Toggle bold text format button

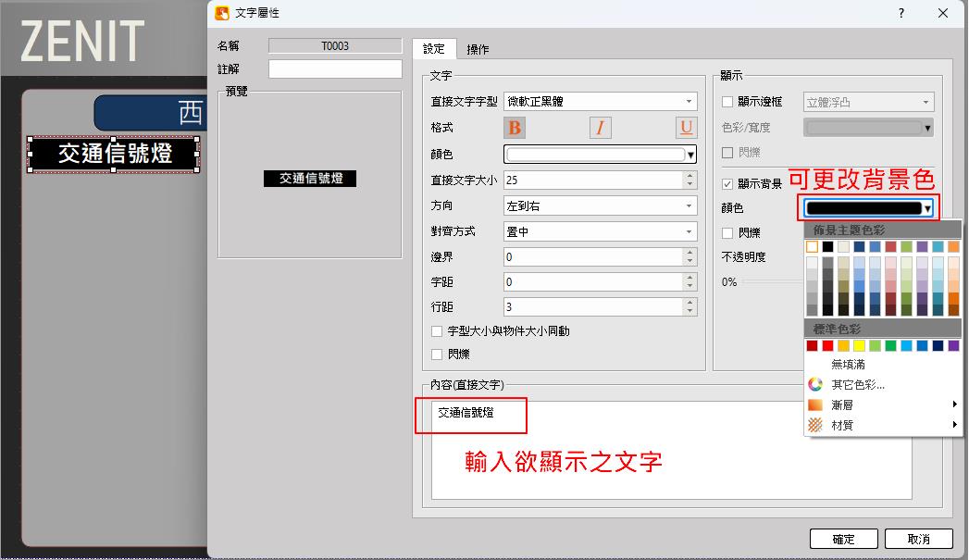515,128
